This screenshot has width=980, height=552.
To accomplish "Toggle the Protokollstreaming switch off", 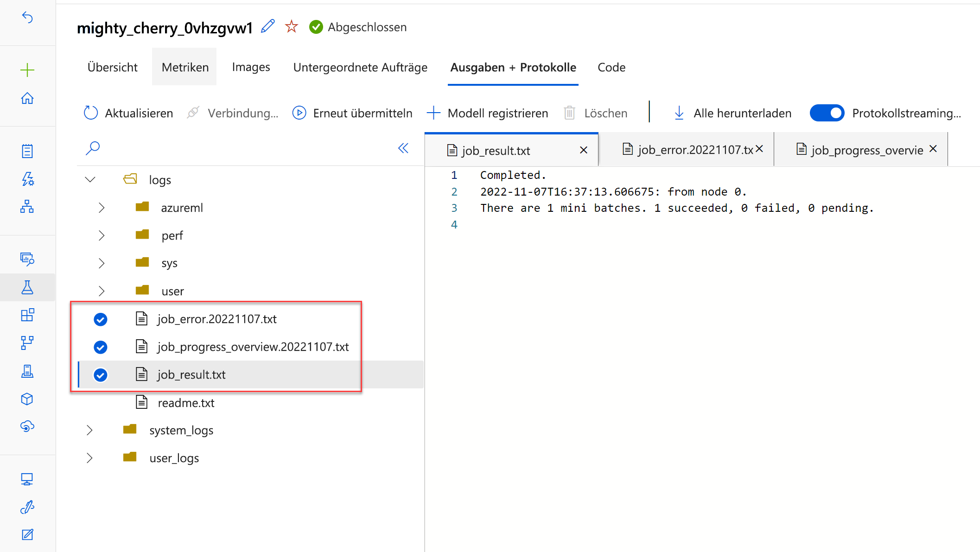I will click(827, 113).
